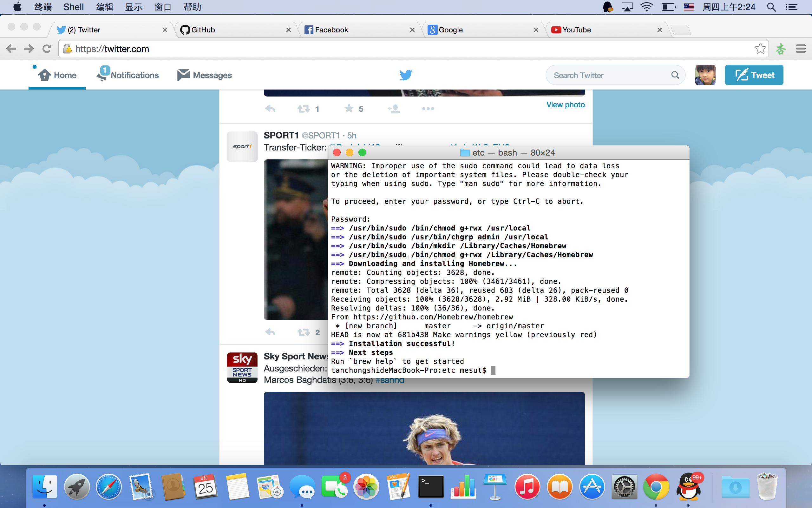Open the more options dots under the first tweet
812x508 pixels.
[428, 109]
